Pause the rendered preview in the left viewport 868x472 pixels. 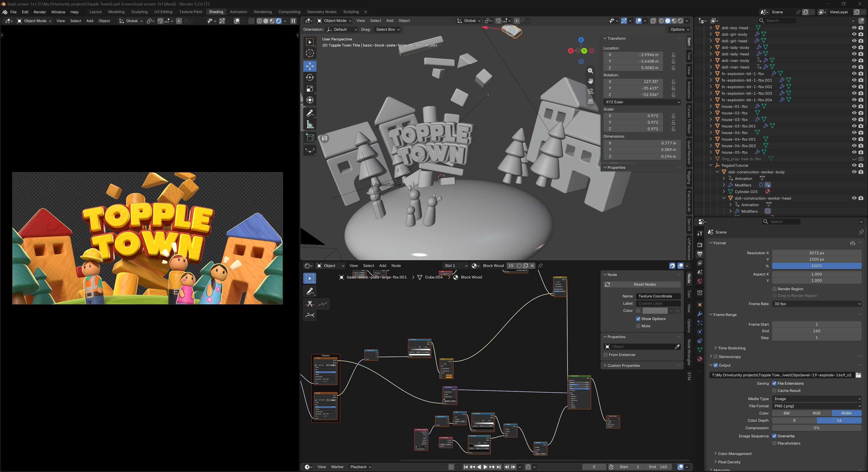293,21
